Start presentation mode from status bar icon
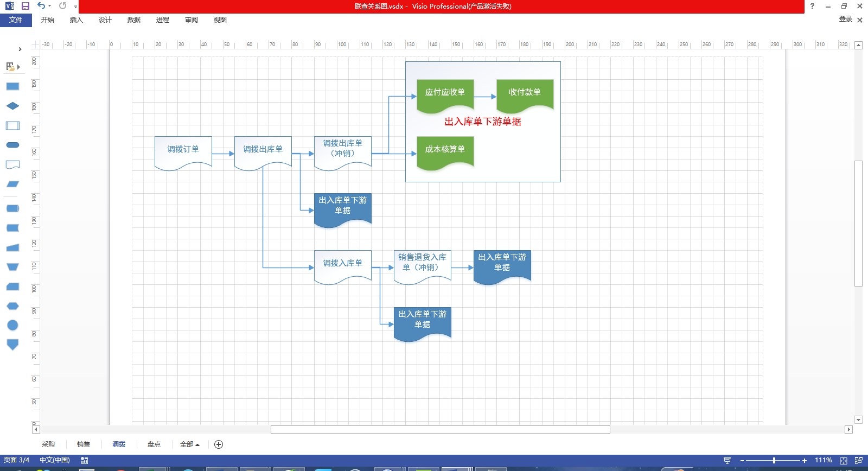Image resolution: width=868 pixels, height=471 pixels. [727, 460]
